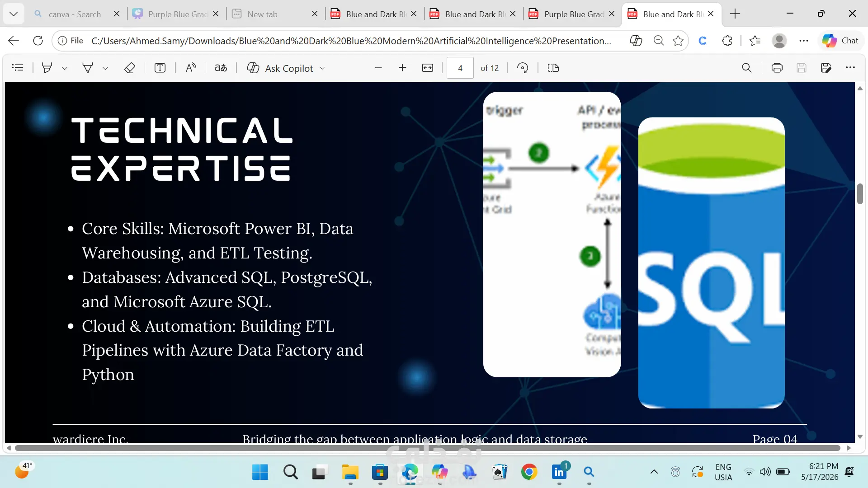Screen dimensions: 868x488
Task: Start Read aloud
Action: (x=191, y=68)
